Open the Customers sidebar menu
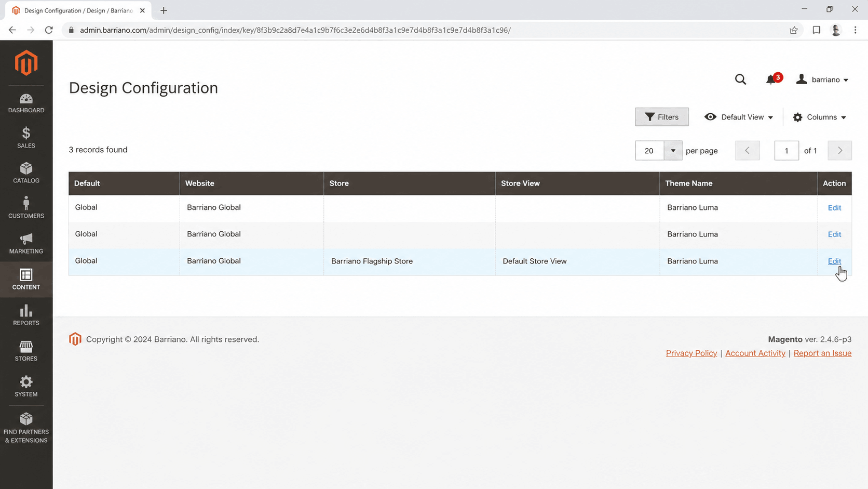Viewport: 868px width, 489px height. (x=26, y=208)
